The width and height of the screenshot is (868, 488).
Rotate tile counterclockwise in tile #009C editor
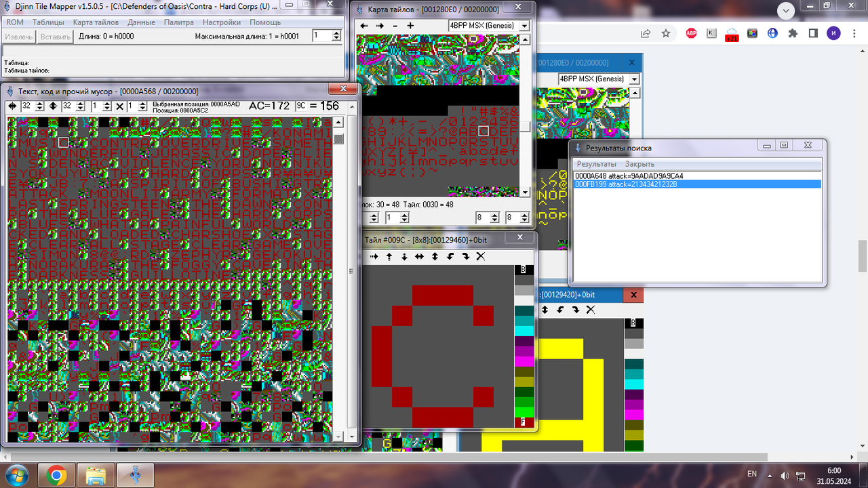[x=450, y=256]
